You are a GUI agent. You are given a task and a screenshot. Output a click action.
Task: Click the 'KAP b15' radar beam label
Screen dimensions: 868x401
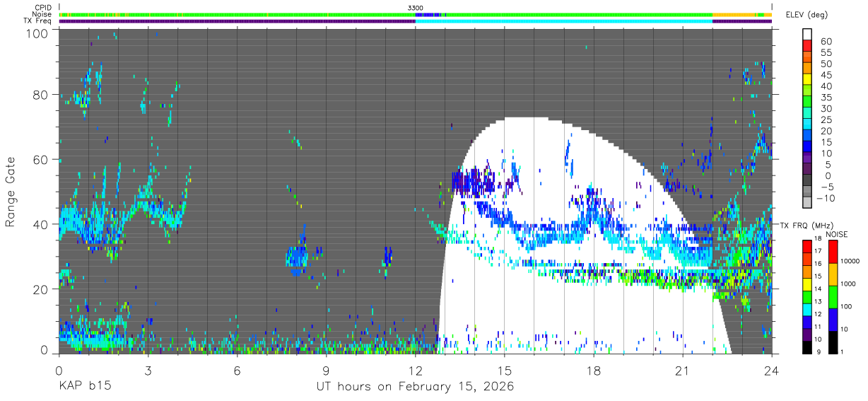pos(84,387)
